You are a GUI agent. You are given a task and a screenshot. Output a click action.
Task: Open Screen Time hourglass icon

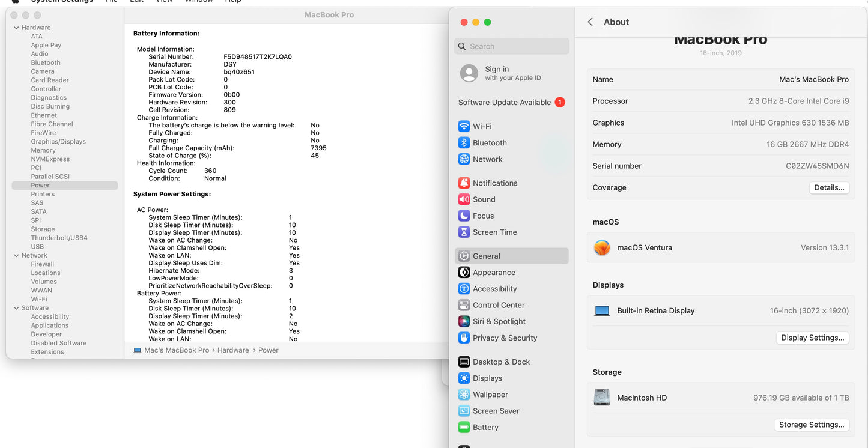point(464,232)
